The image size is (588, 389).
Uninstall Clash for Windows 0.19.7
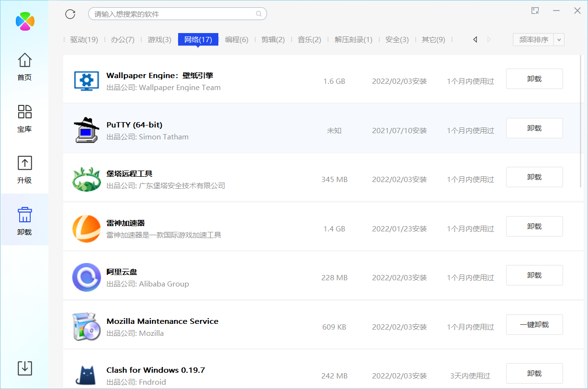pyautogui.click(x=534, y=374)
